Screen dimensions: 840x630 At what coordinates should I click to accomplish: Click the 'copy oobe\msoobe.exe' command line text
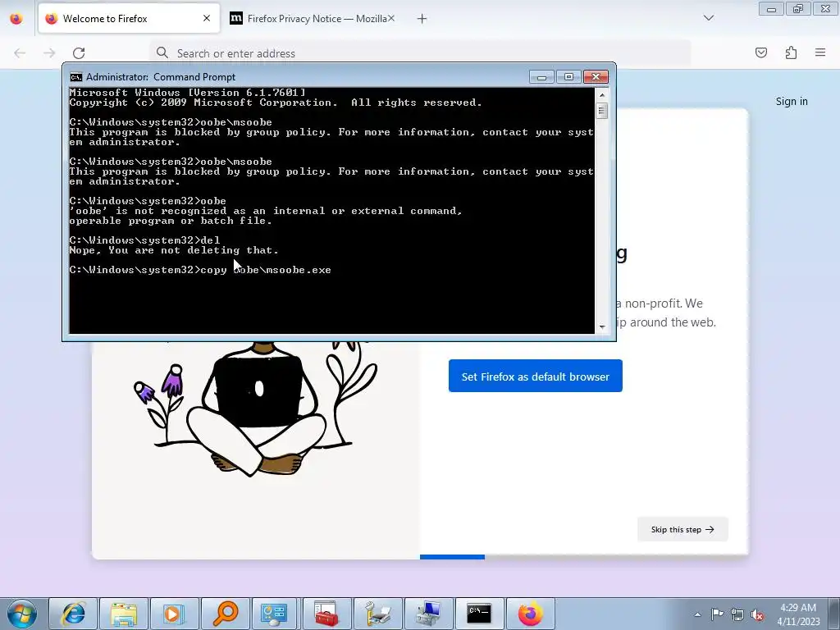coord(266,270)
